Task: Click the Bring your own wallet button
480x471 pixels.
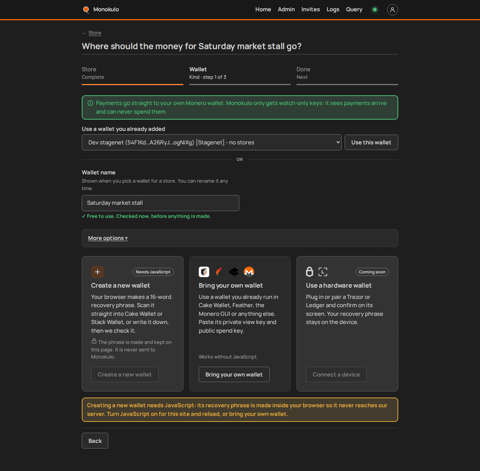Action: point(234,375)
